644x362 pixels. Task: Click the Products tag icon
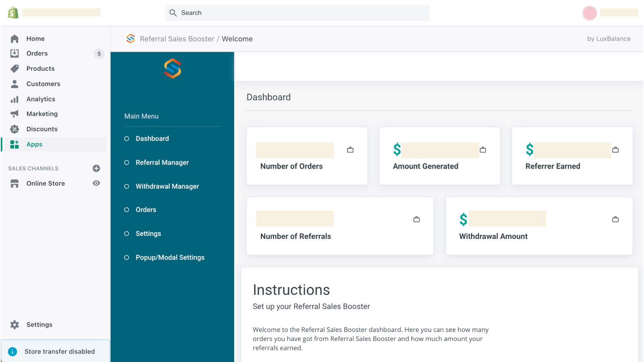[14, 69]
